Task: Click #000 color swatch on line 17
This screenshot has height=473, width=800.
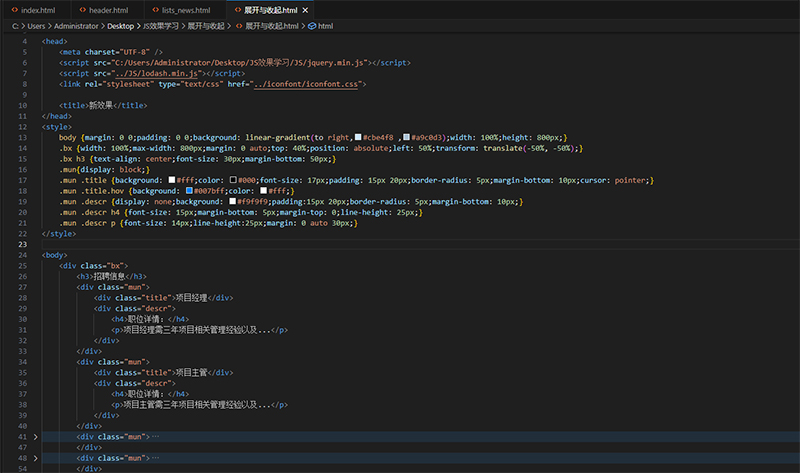Action: [233, 180]
